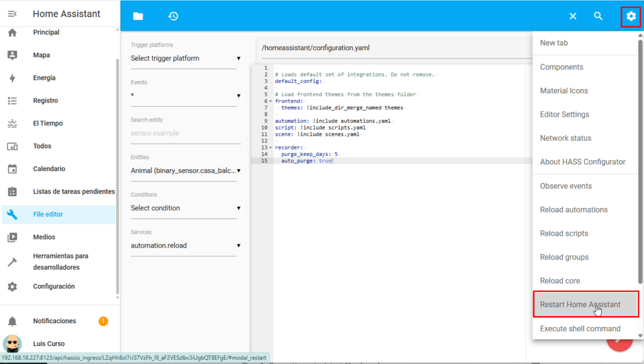Viewport: 644px width, 364px height.
Task: Expand the Select condition dropdown
Action: [x=186, y=208]
